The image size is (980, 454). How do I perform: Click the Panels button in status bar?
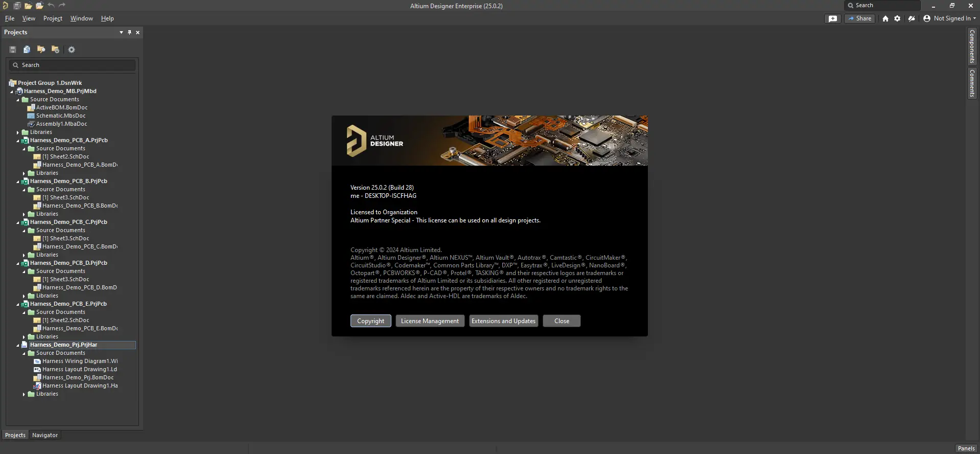(966, 448)
